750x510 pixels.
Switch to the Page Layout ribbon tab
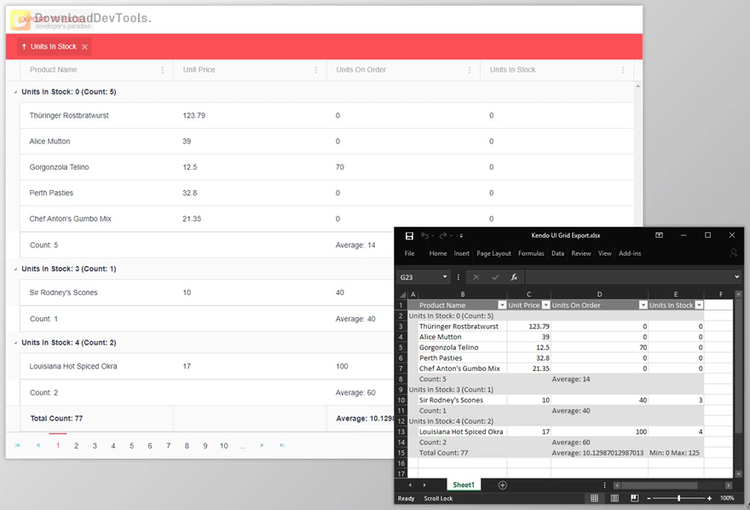pos(494,254)
